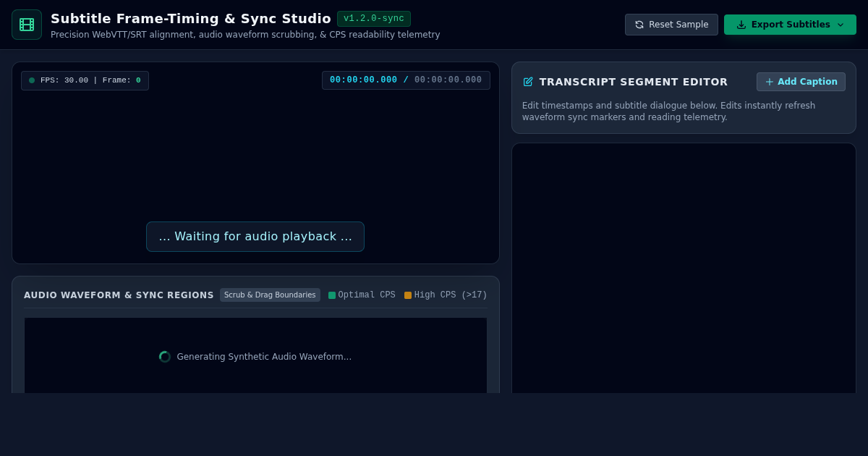Click the waveform loading spinner icon
Screen dimensions: 868x456
[165, 357]
